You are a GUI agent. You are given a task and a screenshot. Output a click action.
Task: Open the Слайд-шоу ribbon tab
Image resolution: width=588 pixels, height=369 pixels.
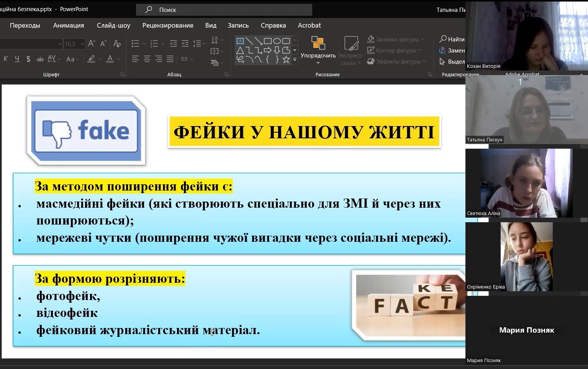click(113, 25)
